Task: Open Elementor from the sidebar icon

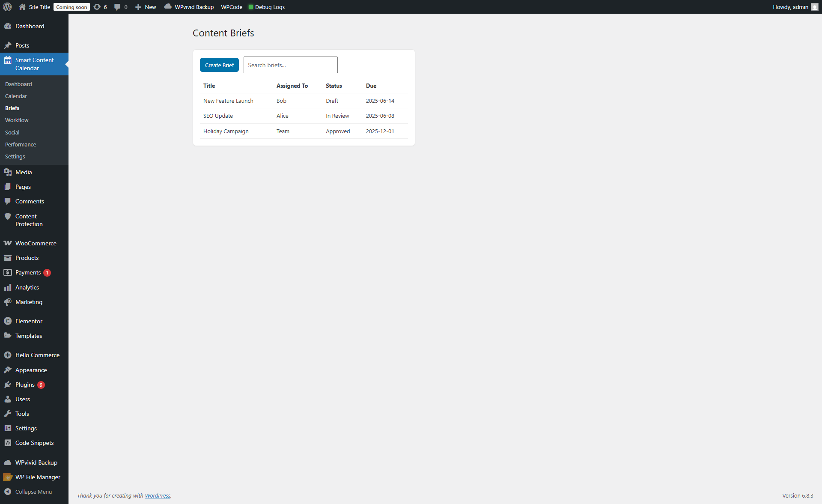Action: coord(8,321)
